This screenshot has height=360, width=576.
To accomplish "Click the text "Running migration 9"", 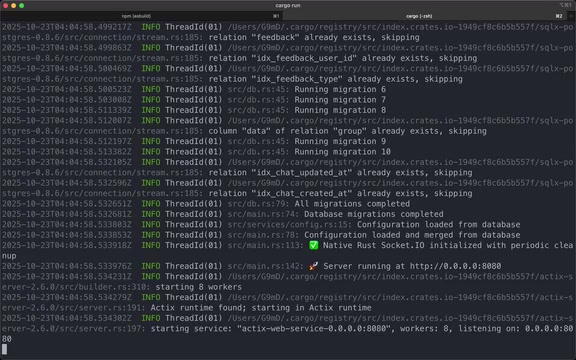I will pos(340,141).
